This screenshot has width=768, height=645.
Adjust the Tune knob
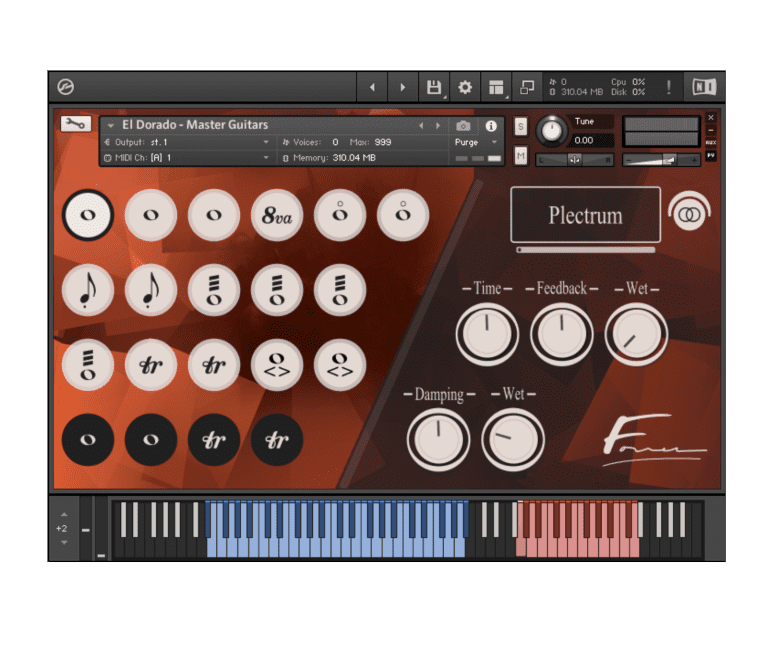(552, 131)
